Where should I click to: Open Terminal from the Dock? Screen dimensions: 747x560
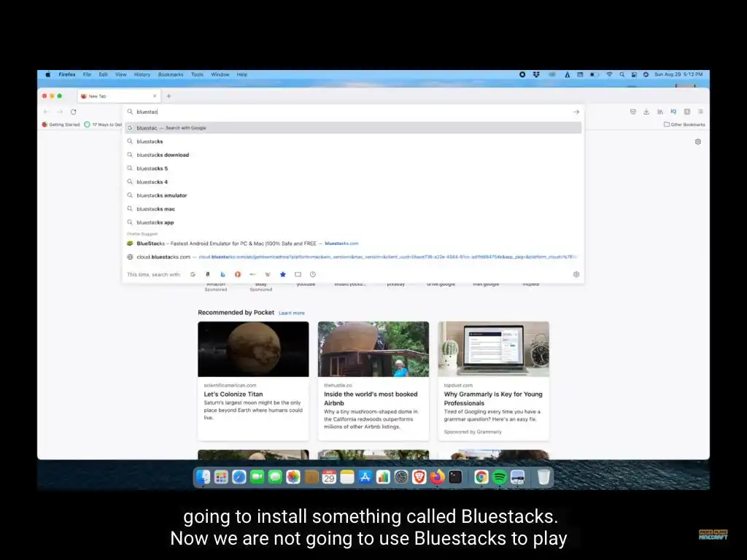pyautogui.click(x=455, y=477)
